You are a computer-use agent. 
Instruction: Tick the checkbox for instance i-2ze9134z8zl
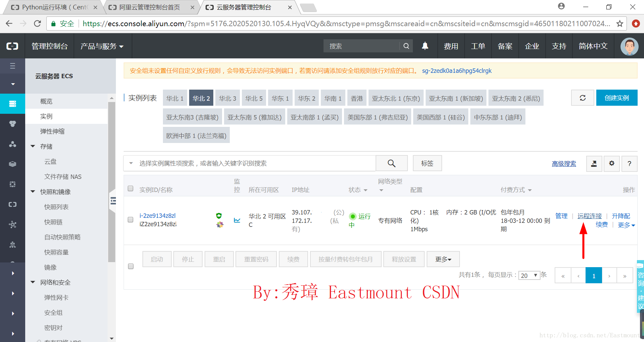point(131,219)
